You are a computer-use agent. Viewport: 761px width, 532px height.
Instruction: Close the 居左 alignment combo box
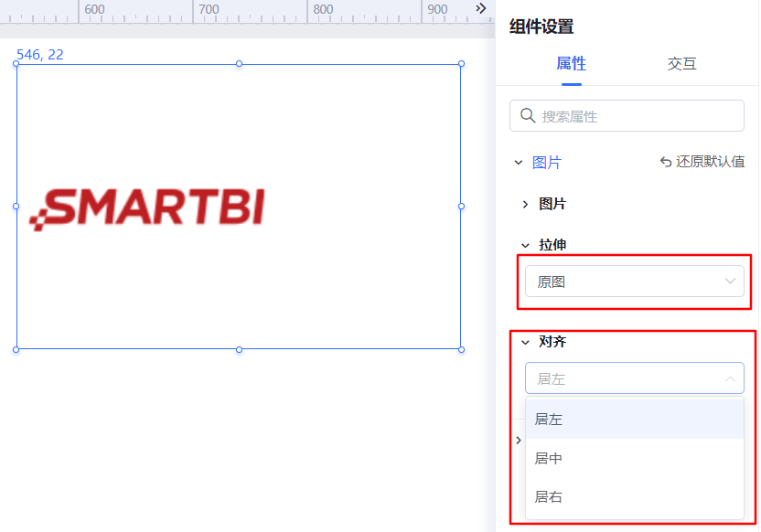(x=635, y=378)
